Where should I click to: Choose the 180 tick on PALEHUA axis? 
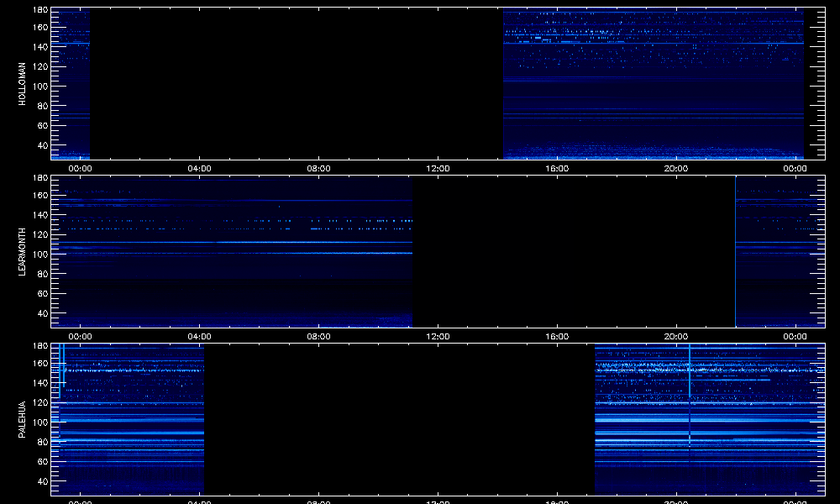pos(40,346)
